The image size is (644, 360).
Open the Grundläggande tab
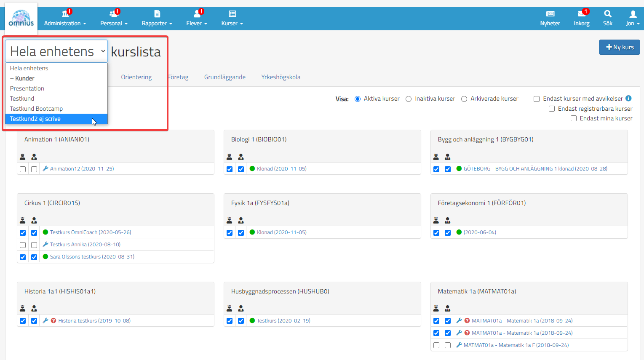tap(224, 77)
